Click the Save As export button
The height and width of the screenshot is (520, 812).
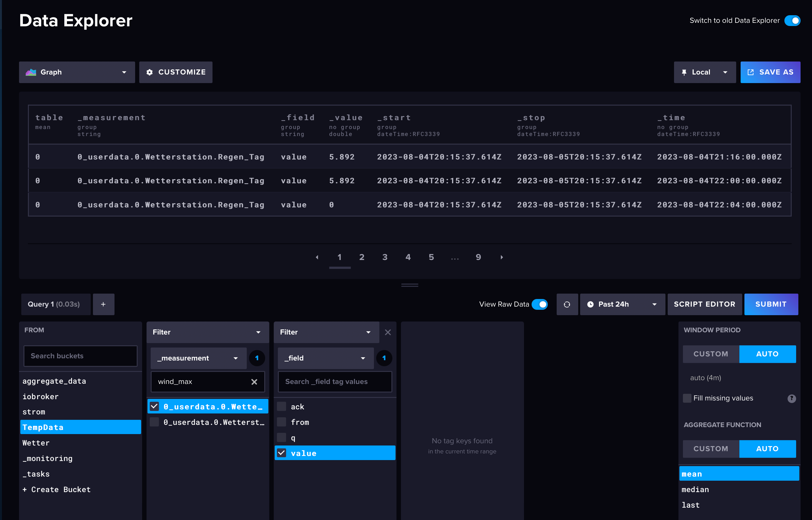click(x=770, y=72)
